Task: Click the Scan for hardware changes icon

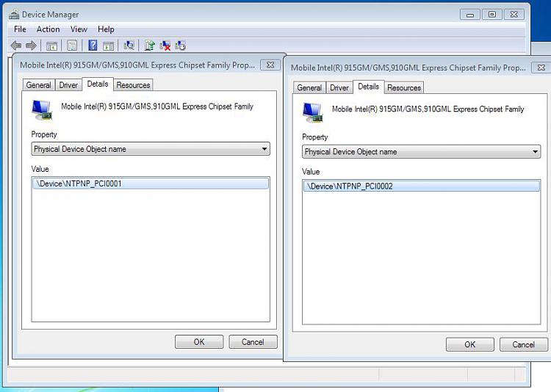Action: click(129, 46)
